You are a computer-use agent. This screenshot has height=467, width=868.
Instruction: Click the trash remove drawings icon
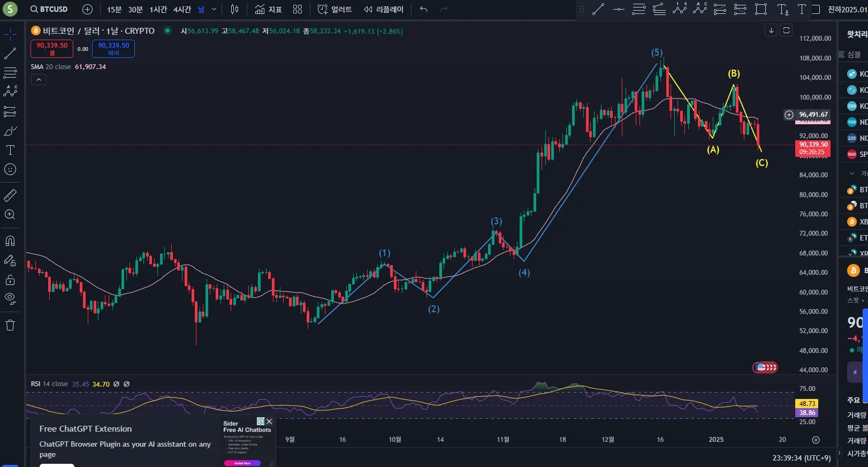point(10,325)
